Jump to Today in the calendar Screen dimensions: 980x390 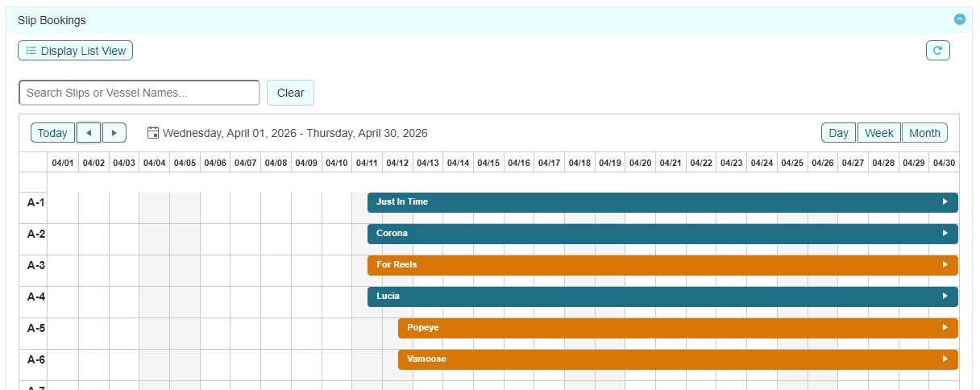click(53, 133)
